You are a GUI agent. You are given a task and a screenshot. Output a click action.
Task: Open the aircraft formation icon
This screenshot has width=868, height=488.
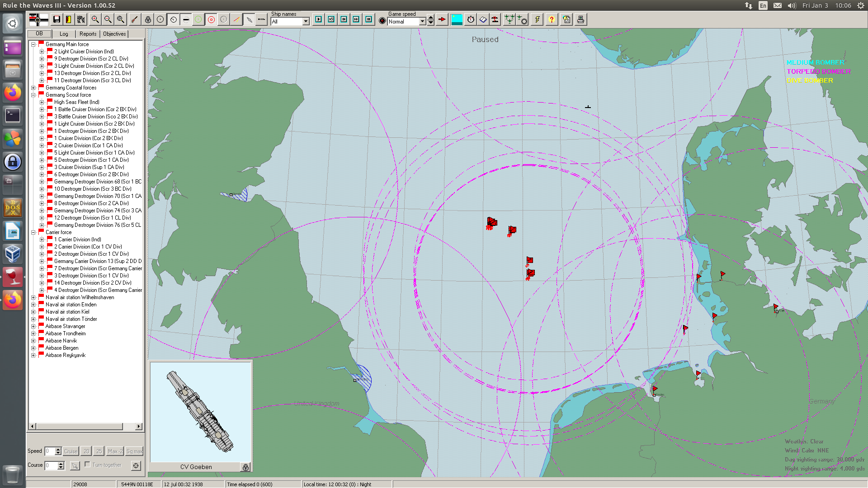(509, 19)
